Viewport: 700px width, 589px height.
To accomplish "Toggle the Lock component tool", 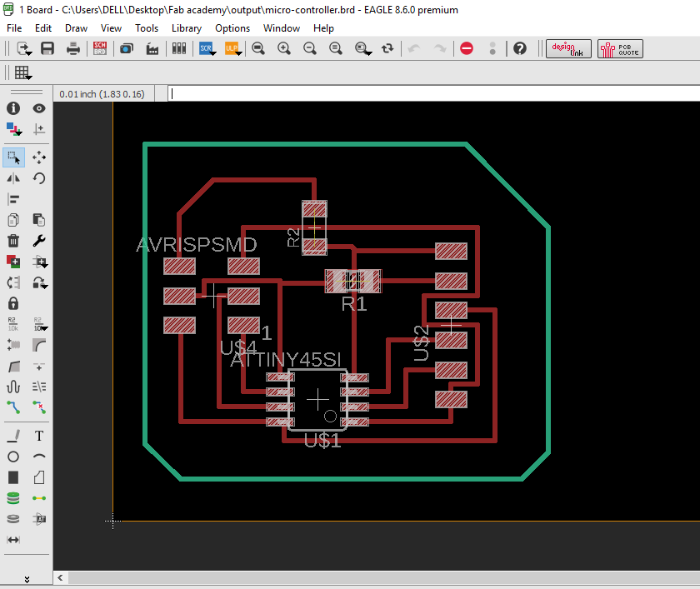I will tap(13, 303).
